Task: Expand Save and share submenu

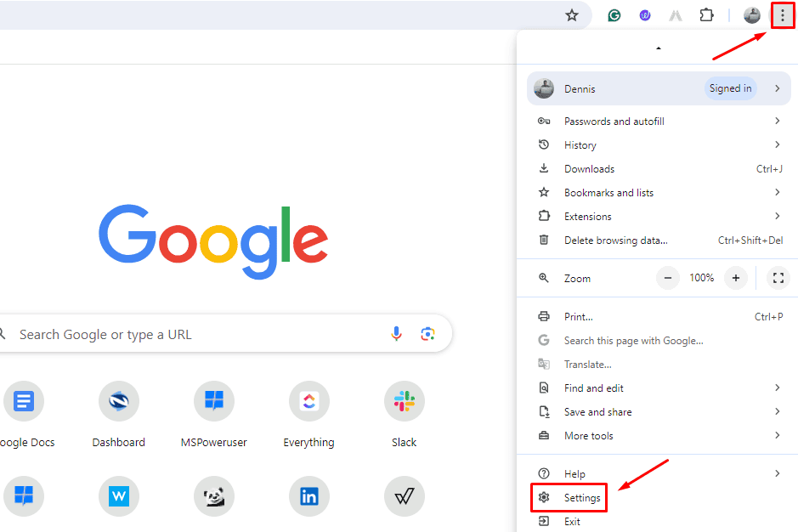Action: tap(659, 412)
